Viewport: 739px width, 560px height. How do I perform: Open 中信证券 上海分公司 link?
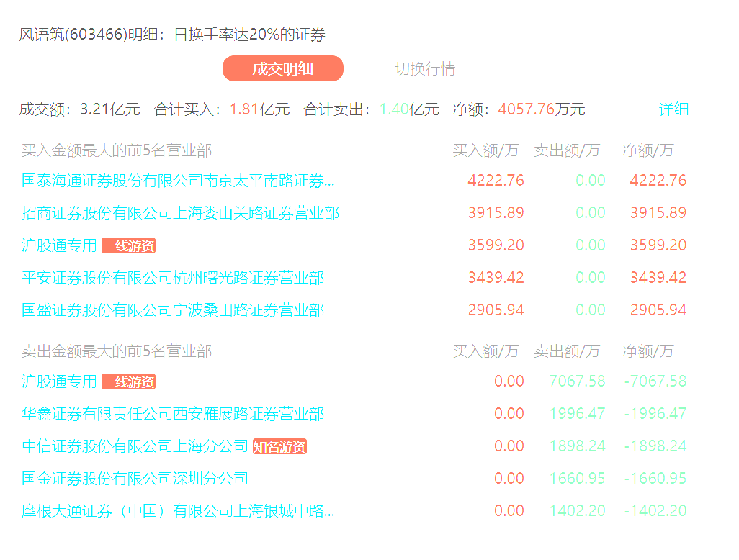pyautogui.click(x=135, y=446)
